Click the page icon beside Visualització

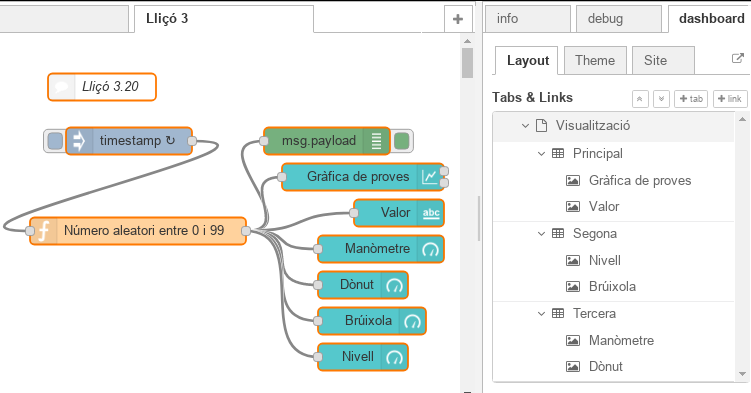(542, 125)
